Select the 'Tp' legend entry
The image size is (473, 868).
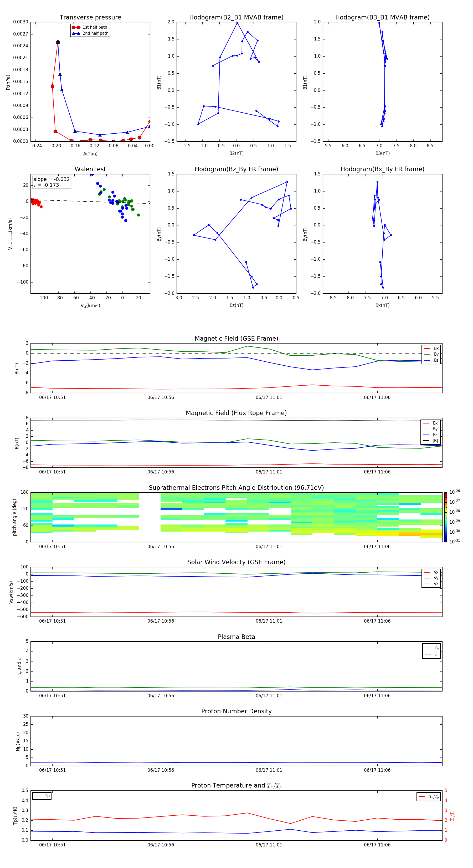(42, 796)
